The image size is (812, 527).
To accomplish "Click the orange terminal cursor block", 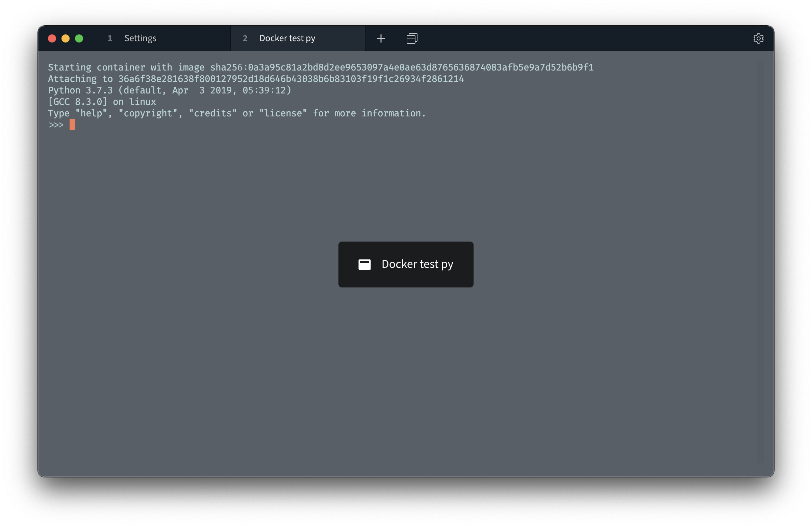I will click(72, 125).
